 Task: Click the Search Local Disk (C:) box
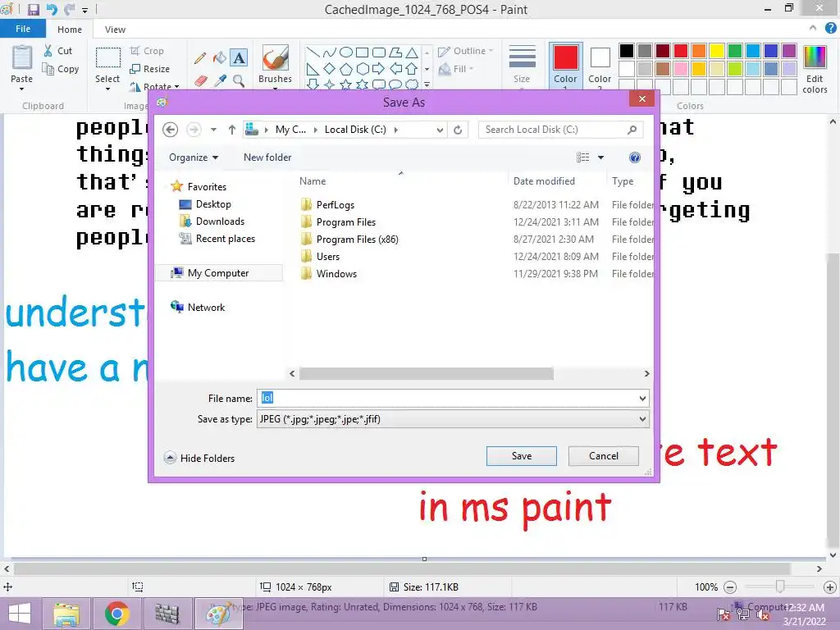click(559, 130)
